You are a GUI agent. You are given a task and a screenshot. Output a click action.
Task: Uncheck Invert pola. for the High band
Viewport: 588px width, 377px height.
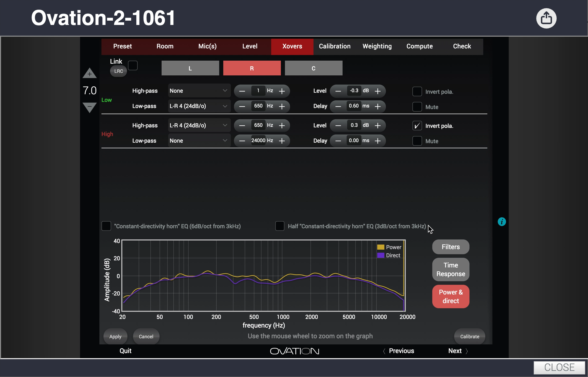coord(417,126)
